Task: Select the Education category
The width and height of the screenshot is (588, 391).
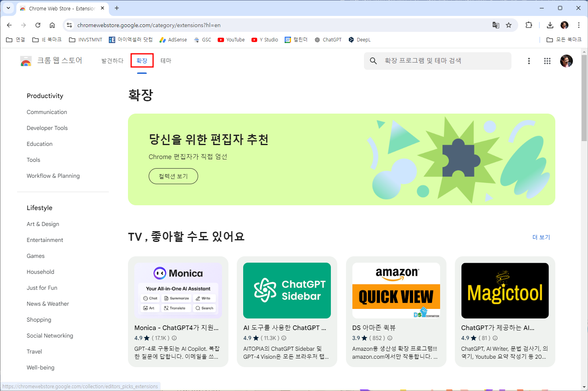Action: click(x=39, y=144)
